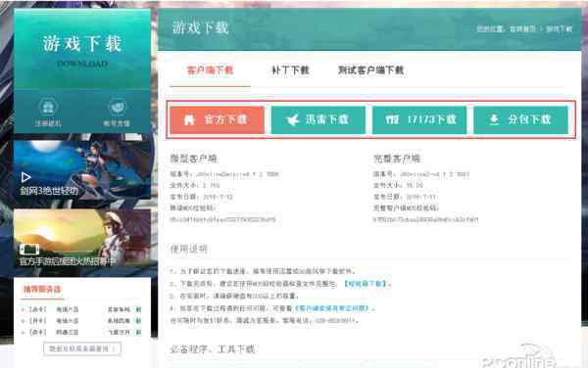The width and height of the screenshot is (588, 368).
Task: Open the blue client installation FAQ link
Action: (x=331, y=308)
